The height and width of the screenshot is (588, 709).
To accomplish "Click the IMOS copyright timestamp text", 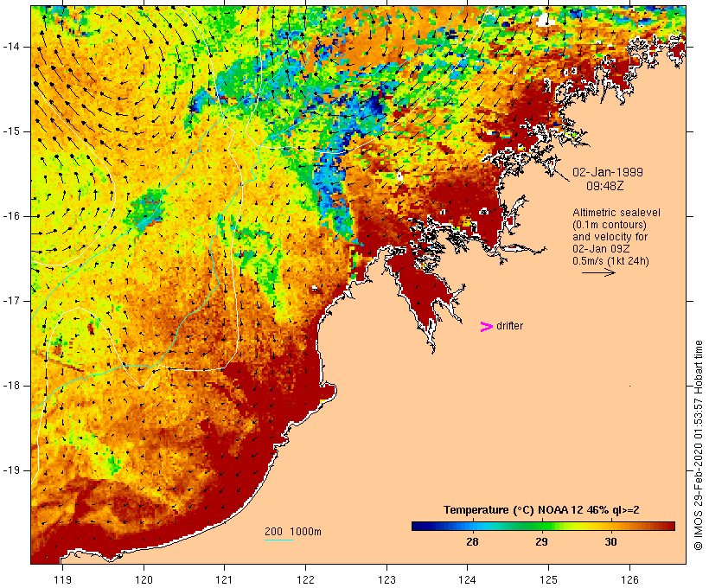I will 698,445.
